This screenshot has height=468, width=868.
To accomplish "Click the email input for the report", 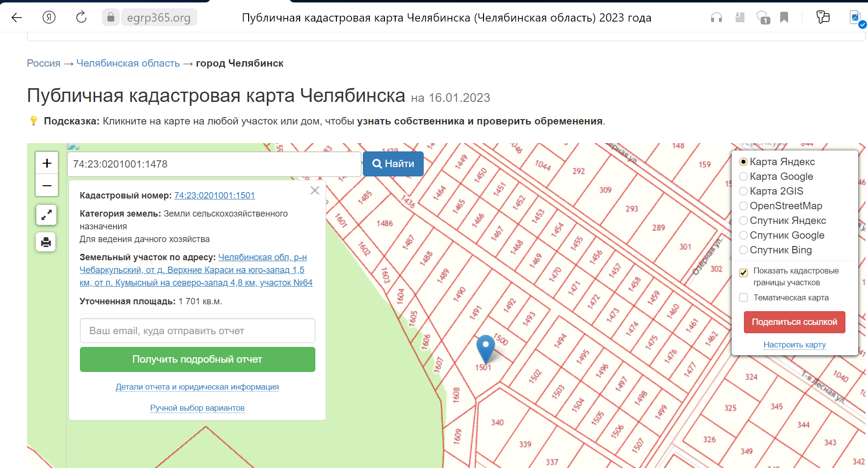I will click(x=197, y=331).
